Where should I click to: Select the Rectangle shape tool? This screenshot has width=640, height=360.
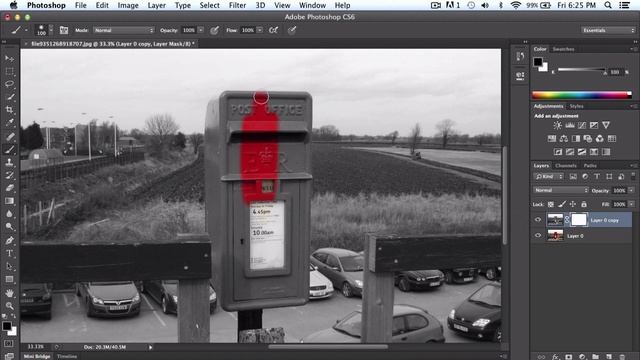click(9, 279)
